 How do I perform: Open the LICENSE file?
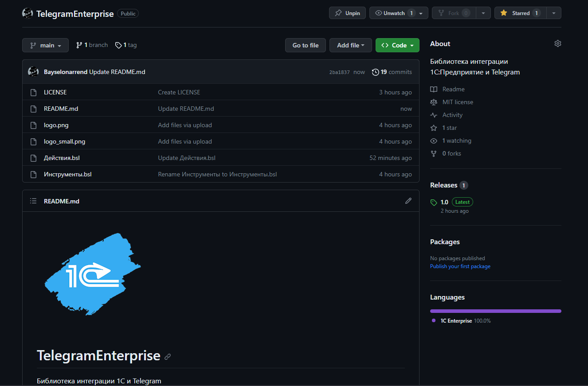pos(55,92)
